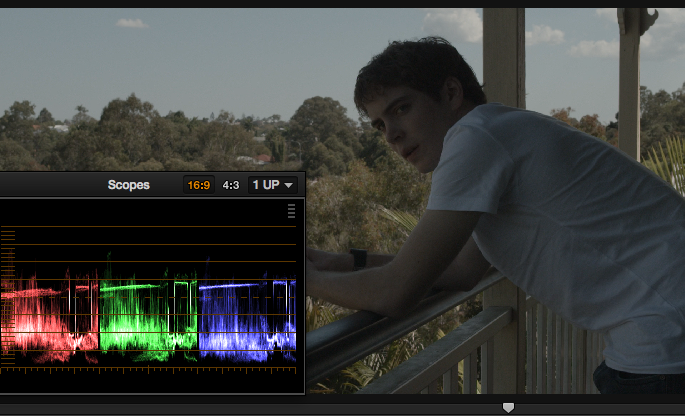Click the green channel parade waveform
The image size is (685, 416).
click(x=149, y=312)
